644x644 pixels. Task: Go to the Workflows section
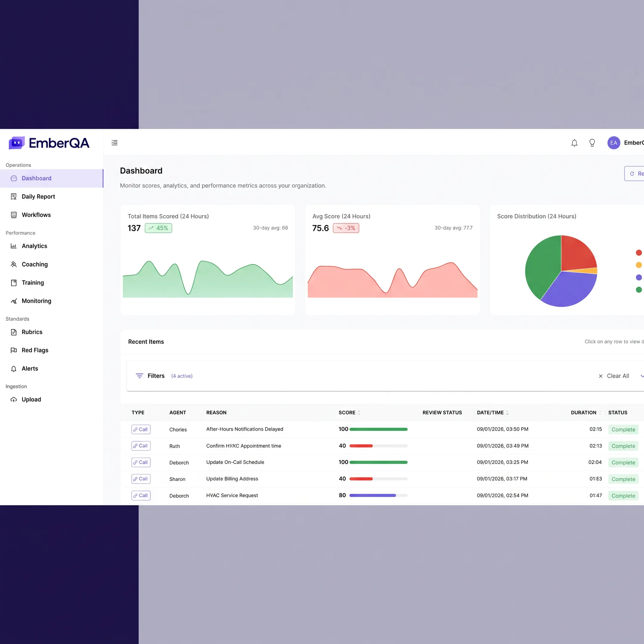coord(52,215)
